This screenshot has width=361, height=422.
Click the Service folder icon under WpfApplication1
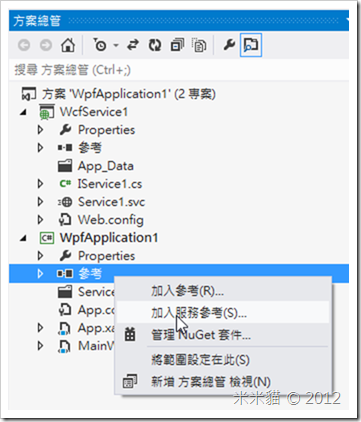65,292
